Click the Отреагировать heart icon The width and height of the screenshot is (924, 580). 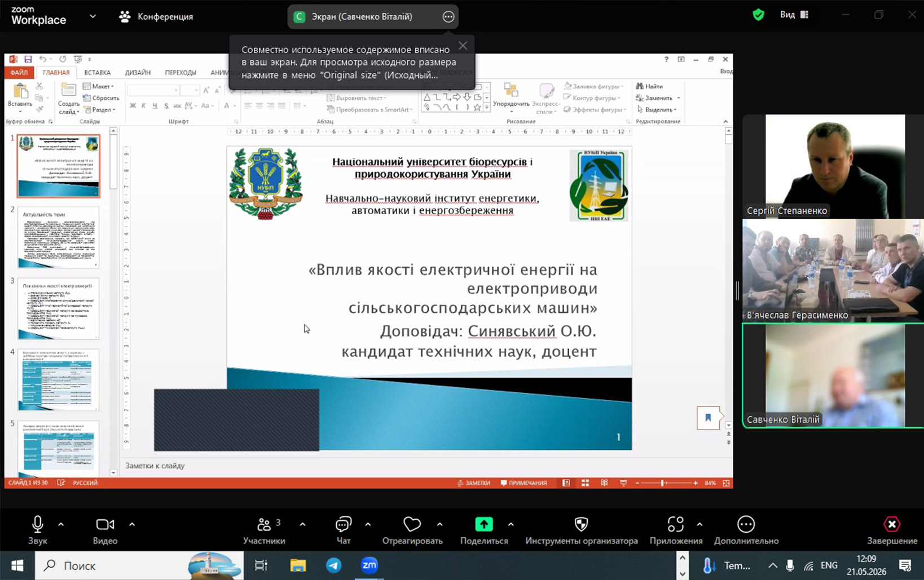[412, 525]
